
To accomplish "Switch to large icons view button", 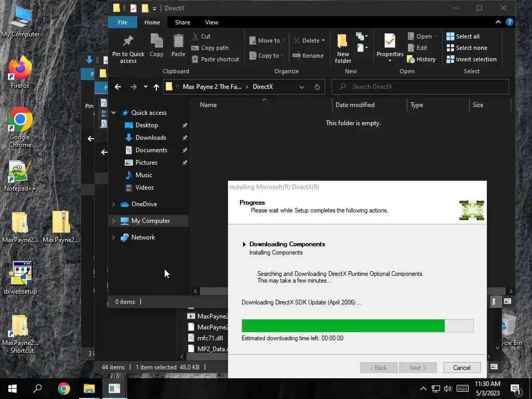I will (x=507, y=301).
